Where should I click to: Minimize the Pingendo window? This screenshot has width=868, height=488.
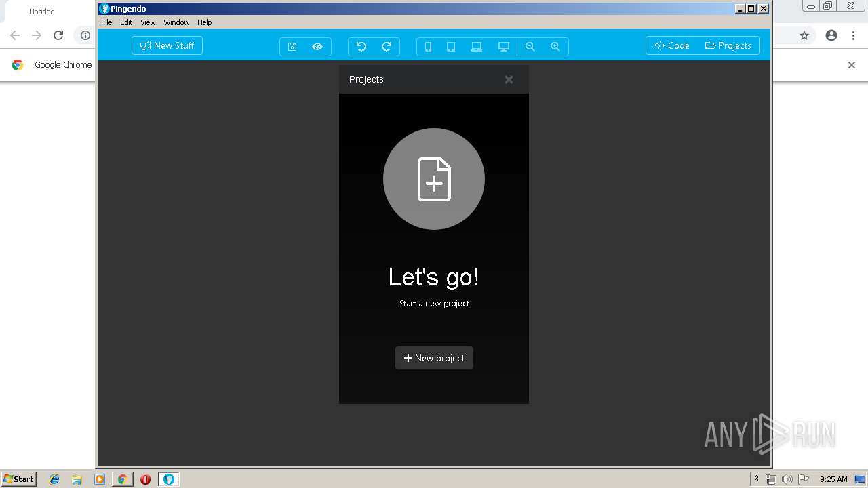741,9
